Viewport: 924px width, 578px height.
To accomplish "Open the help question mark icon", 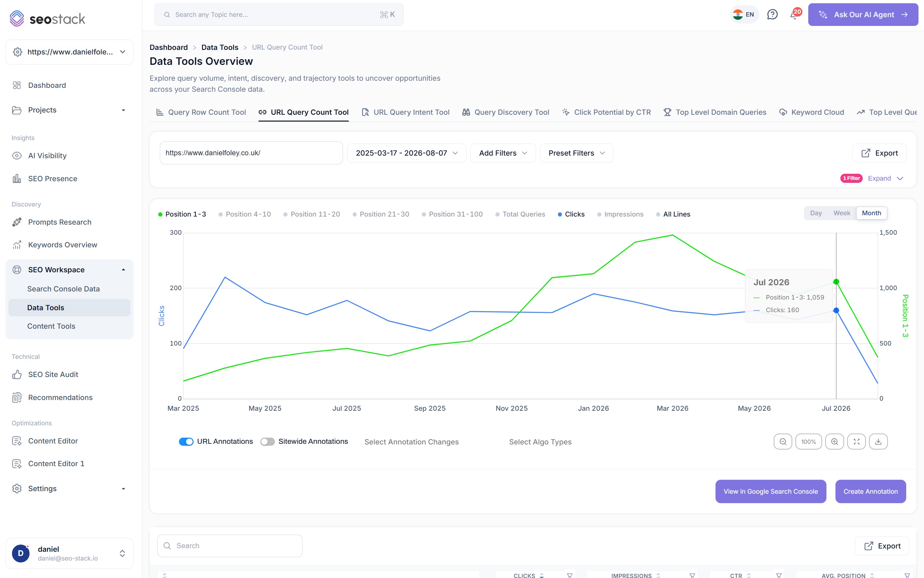I will click(772, 15).
